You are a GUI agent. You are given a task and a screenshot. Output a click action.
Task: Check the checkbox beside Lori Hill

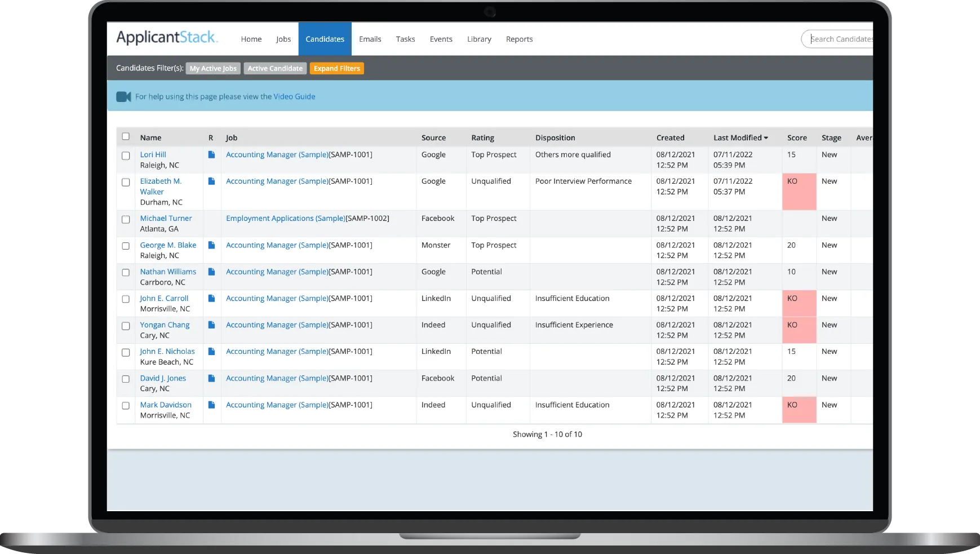click(x=126, y=156)
